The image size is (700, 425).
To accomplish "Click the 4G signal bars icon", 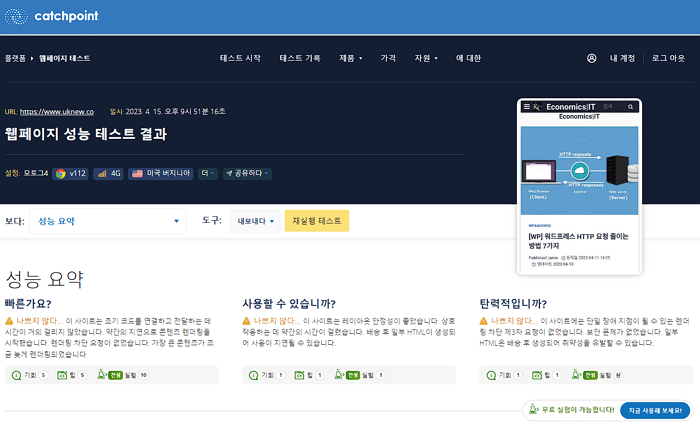I will 101,173.
